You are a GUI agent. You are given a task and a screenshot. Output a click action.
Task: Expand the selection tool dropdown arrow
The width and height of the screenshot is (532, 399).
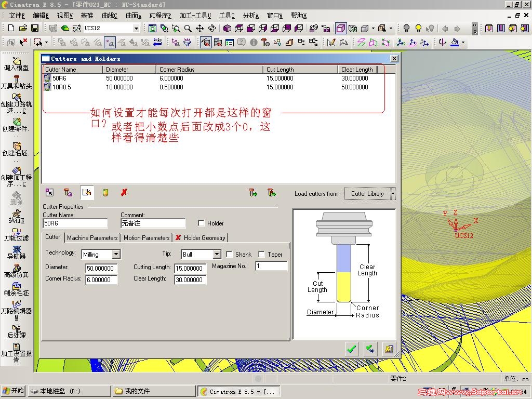[46, 43]
